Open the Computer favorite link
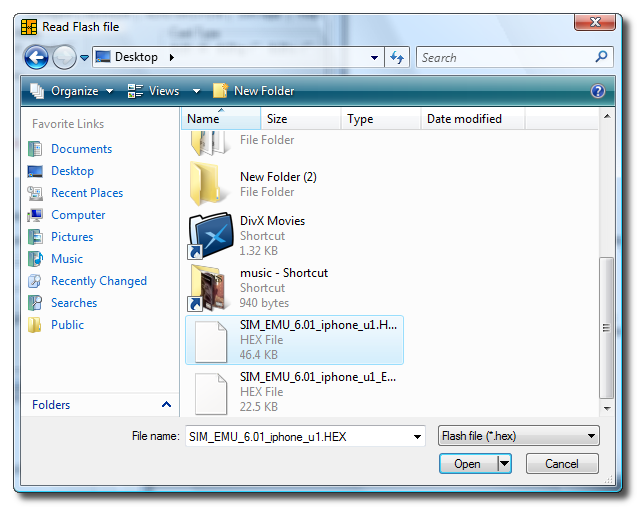 tap(78, 214)
